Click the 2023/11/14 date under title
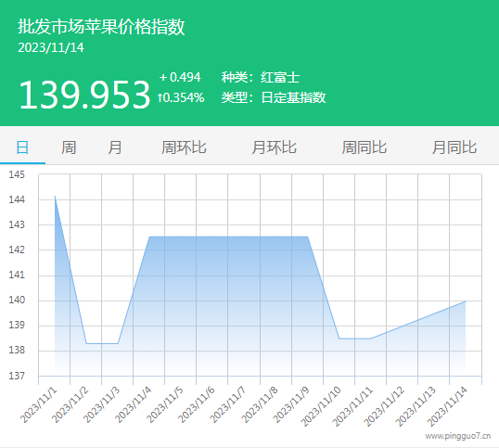 tap(51, 47)
